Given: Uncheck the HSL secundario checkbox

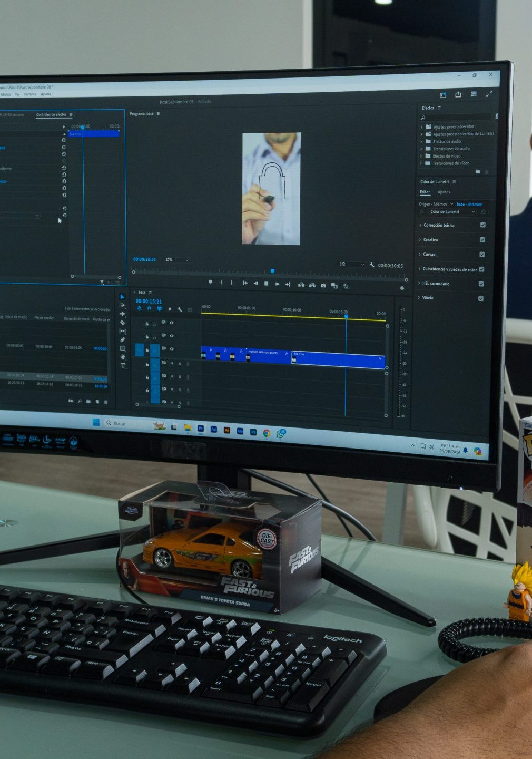Looking at the screenshot, I should coord(481,284).
